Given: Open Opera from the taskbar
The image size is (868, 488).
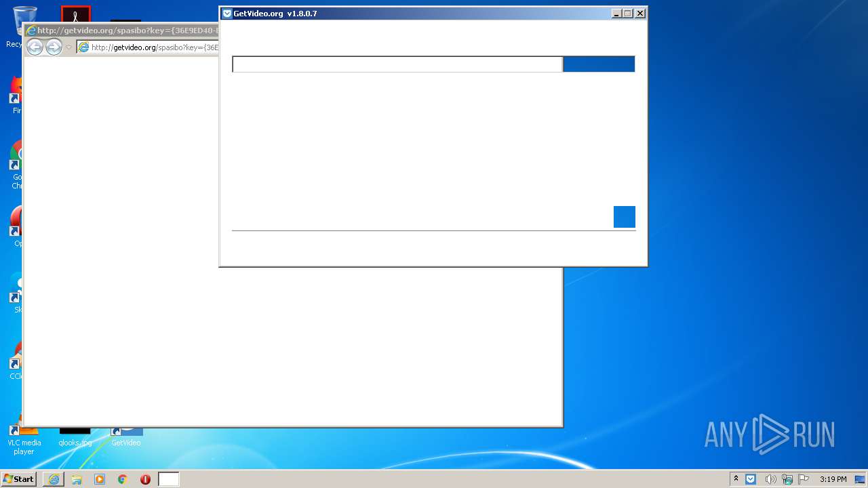Looking at the screenshot, I should tap(145, 479).
